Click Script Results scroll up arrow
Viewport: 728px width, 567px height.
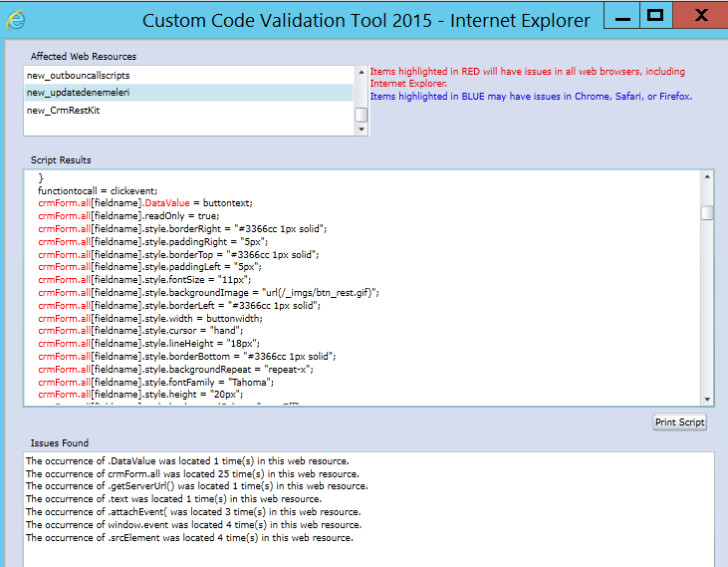point(707,177)
